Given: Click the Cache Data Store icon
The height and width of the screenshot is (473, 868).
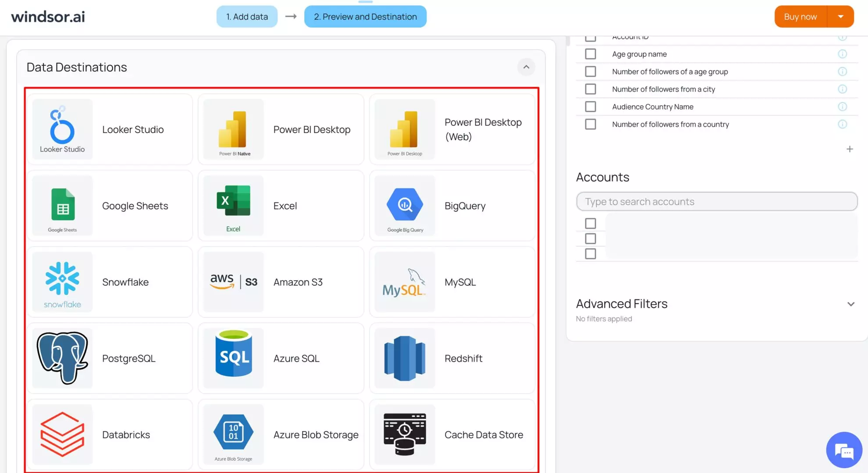Looking at the screenshot, I should click(x=405, y=434).
